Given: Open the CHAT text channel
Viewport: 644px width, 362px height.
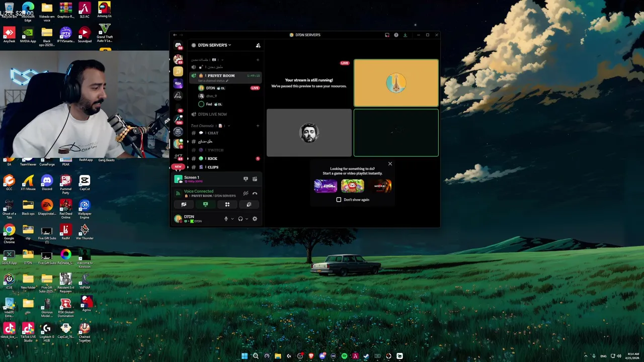Looking at the screenshot, I should [x=225, y=133].
